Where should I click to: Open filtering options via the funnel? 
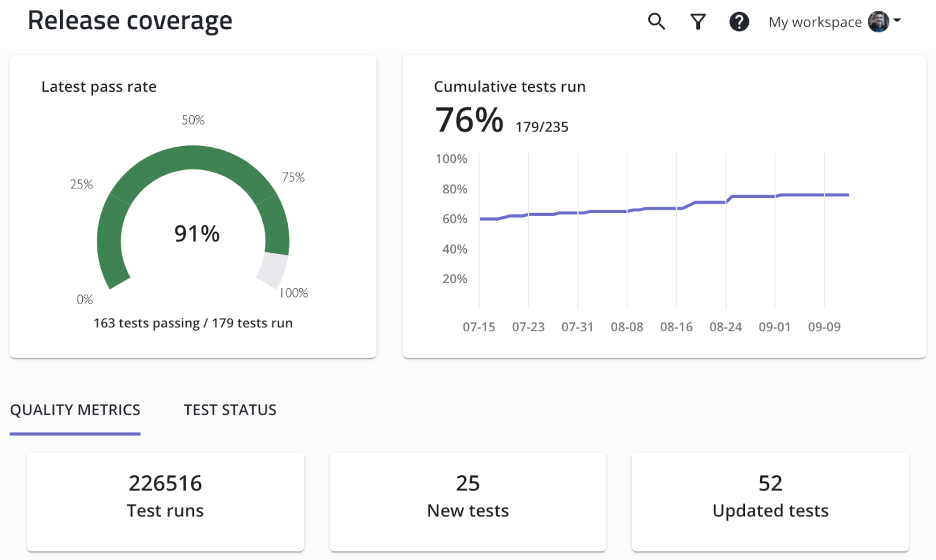click(698, 21)
